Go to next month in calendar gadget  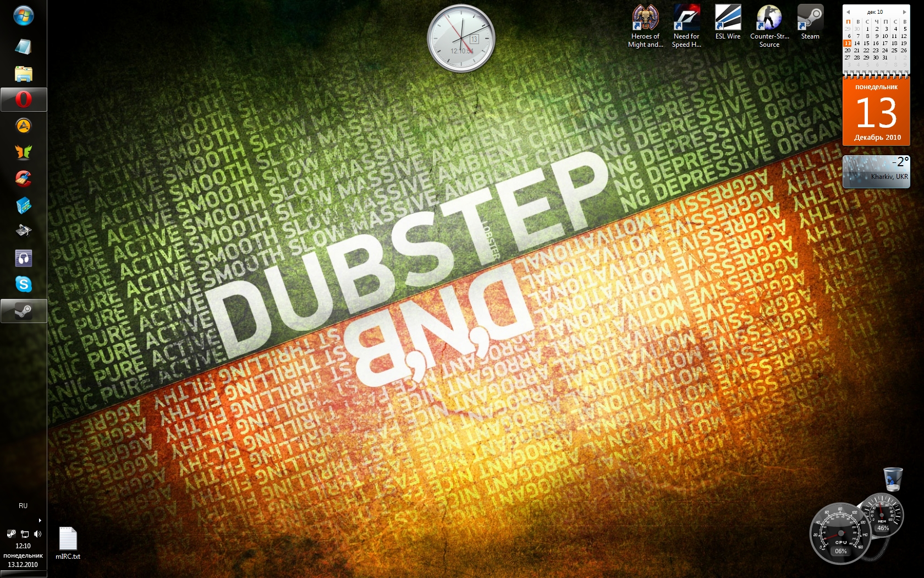coord(904,12)
